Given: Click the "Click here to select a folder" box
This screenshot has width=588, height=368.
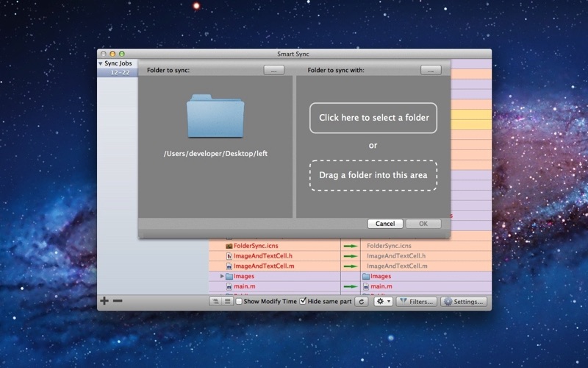Looking at the screenshot, I should (373, 118).
